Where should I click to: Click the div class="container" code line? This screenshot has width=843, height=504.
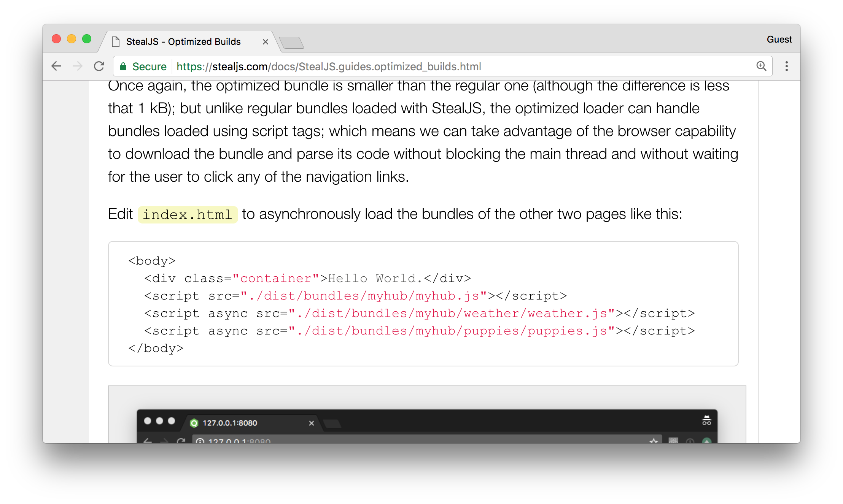tap(307, 278)
